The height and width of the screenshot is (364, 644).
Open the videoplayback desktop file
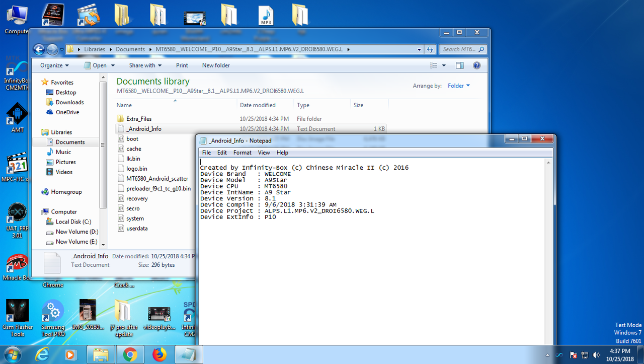(x=159, y=319)
